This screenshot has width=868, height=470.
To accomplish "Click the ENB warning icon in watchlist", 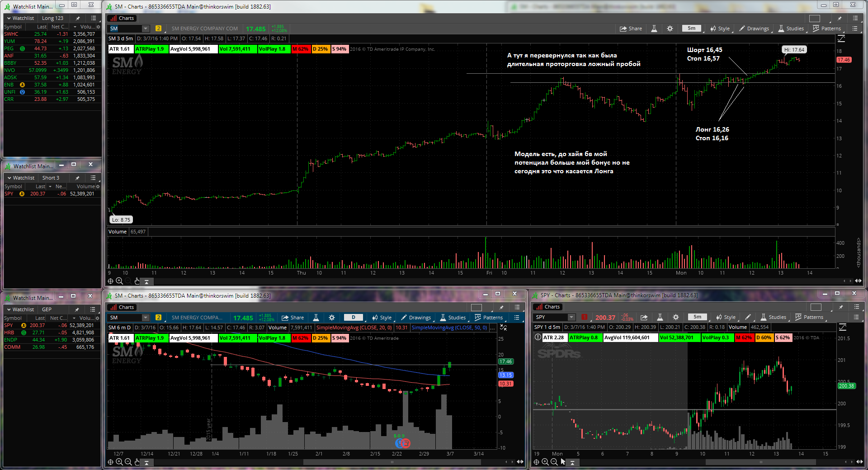I will coord(22,85).
